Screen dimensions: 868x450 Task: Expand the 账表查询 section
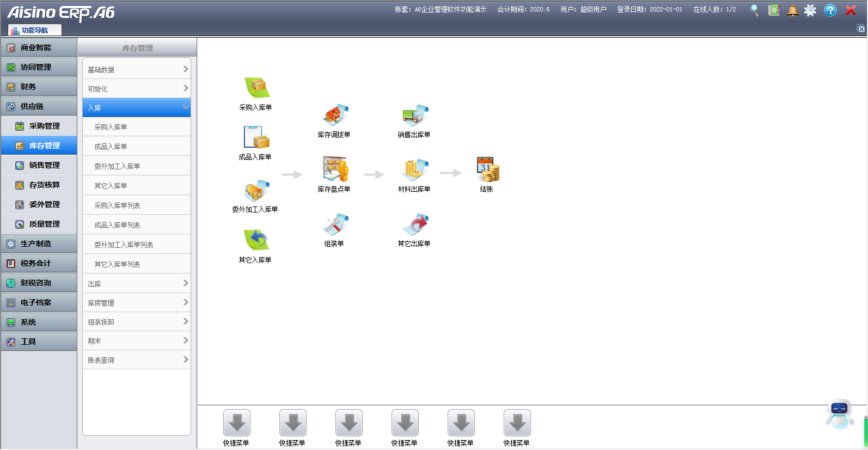(x=137, y=360)
